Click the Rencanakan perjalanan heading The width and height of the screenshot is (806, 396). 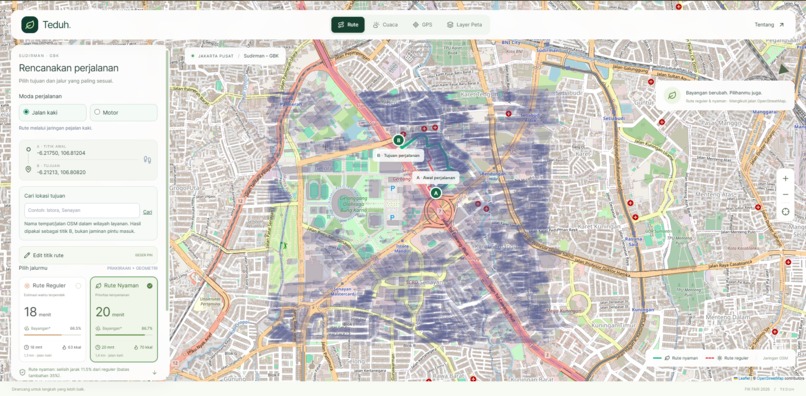69,68
